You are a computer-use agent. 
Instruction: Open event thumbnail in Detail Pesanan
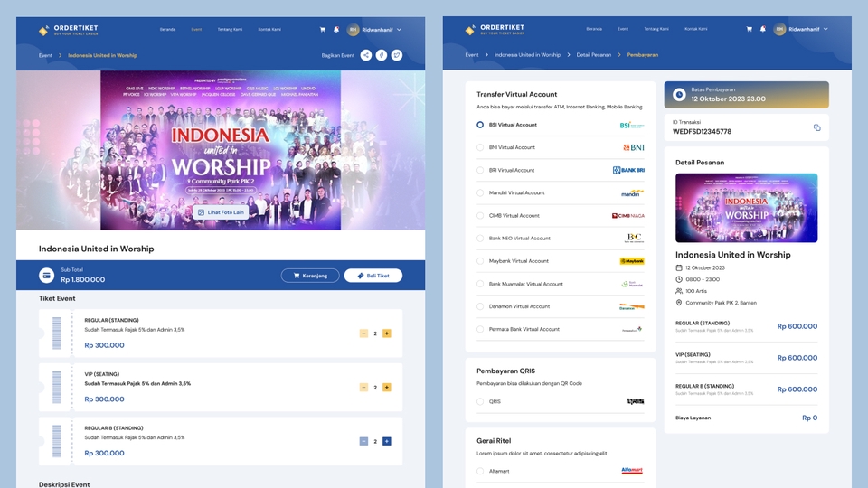(746, 208)
